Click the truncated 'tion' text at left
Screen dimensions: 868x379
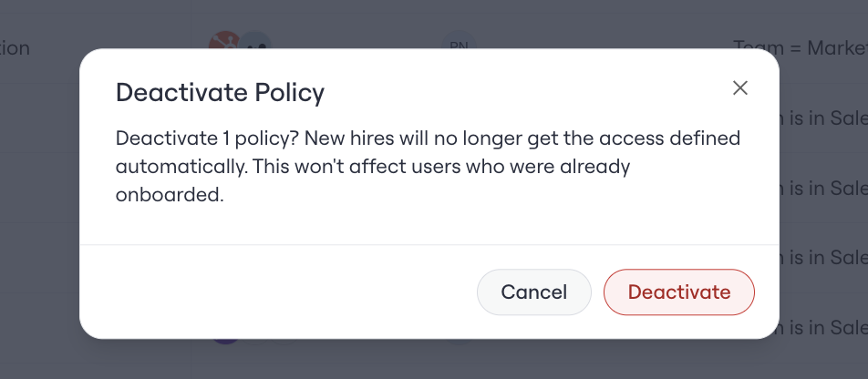click(x=15, y=48)
